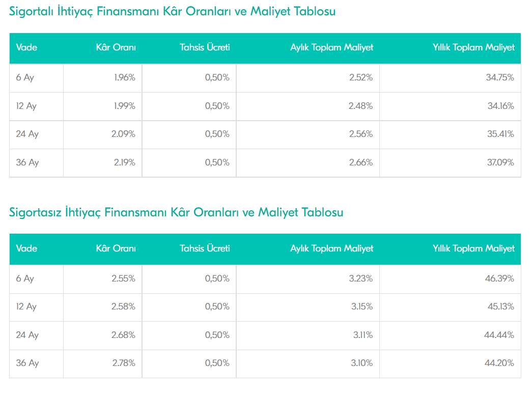Click Aylık Toplam Maliyet header in Sigortalı table
The height and width of the screenshot is (394, 532).
[x=331, y=47]
